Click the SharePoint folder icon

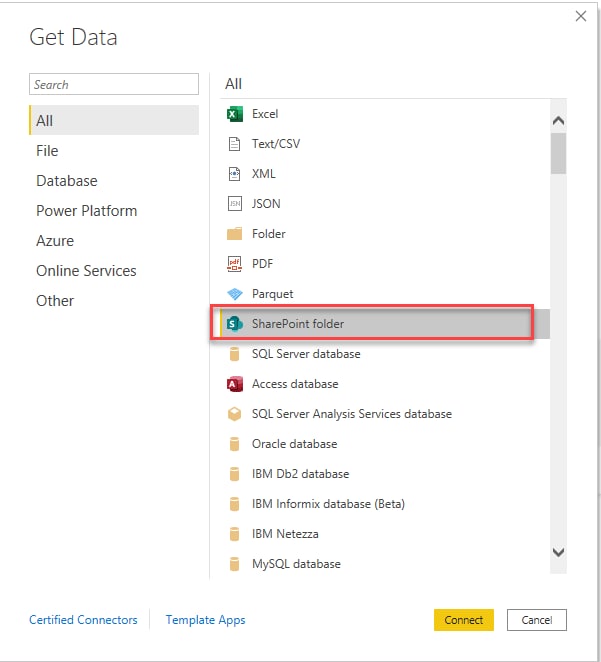[235, 324]
